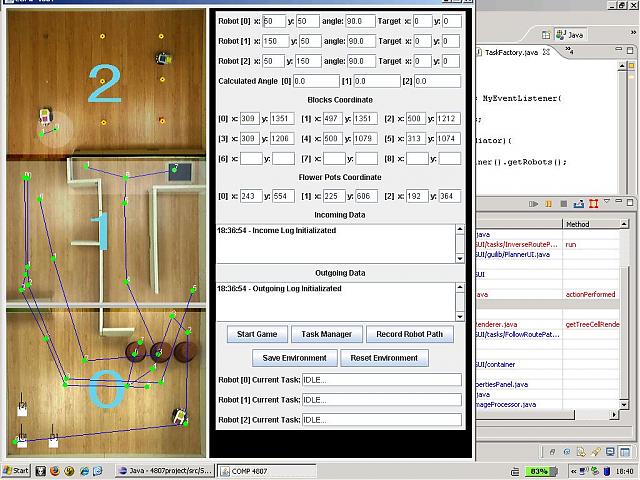The image size is (640, 480).
Task: Open the Task Manager button
Action: 326,334
